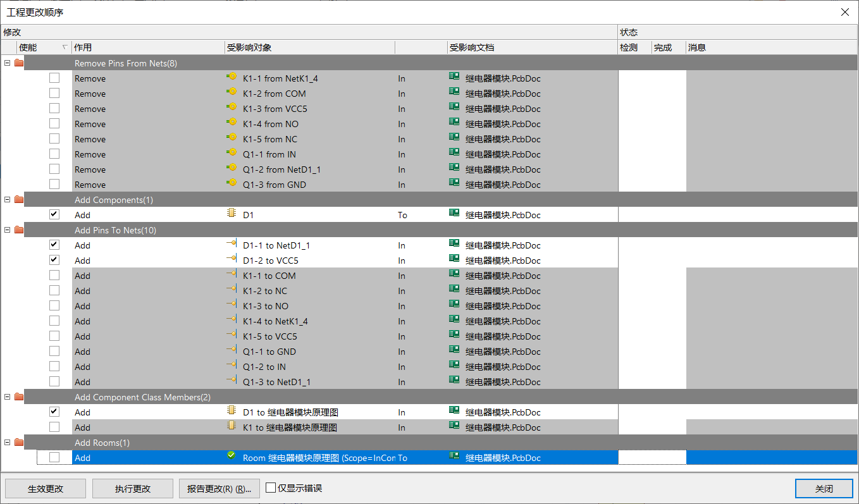Image resolution: width=859 pixels, height=504 pixels.
Task: Click 受影响对象 column header
Action: [x=310, y=47]
